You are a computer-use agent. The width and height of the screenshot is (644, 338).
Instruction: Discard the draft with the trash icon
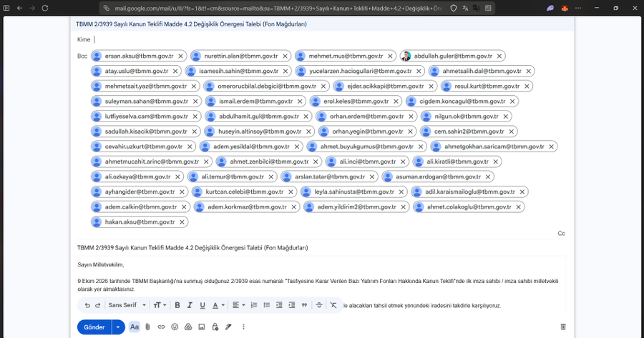tap(563, 327)
